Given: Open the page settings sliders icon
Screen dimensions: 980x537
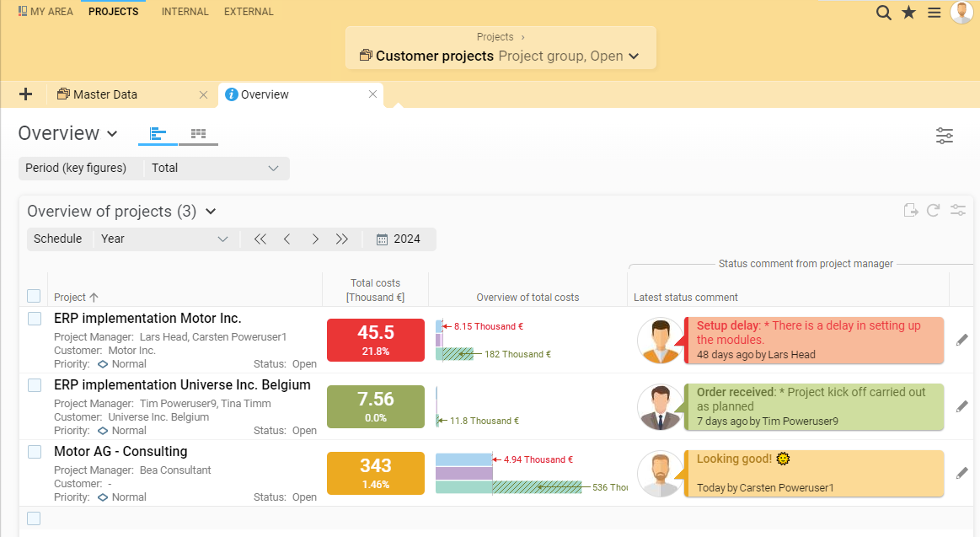Looking at the screenshot, I should 945,135.
